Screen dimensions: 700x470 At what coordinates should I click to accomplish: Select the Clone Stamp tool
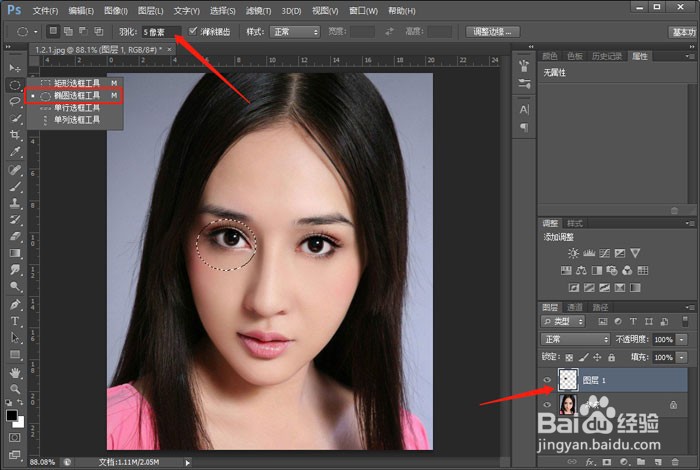click(x=15, y=203)
